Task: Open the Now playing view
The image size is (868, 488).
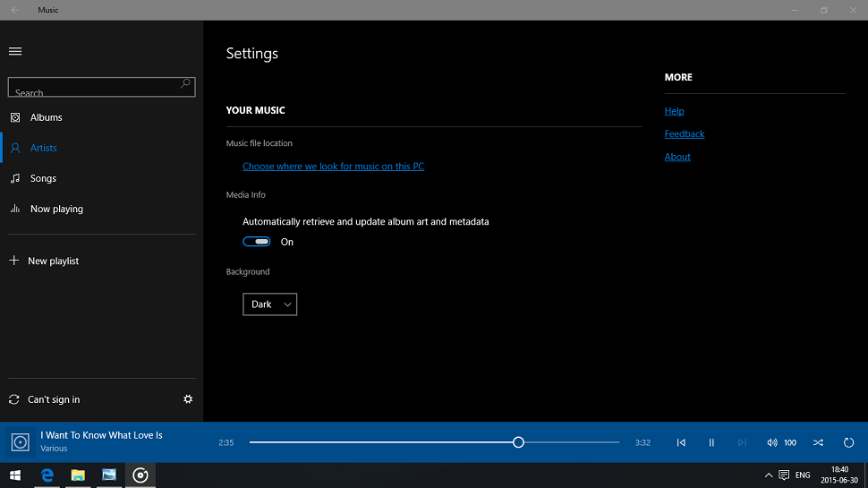Action: [56, 209]
